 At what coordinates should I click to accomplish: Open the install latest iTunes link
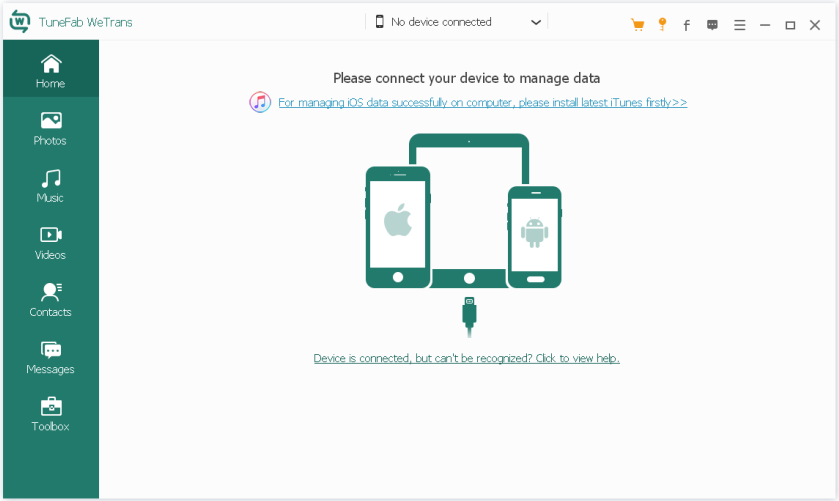(482, 102)
